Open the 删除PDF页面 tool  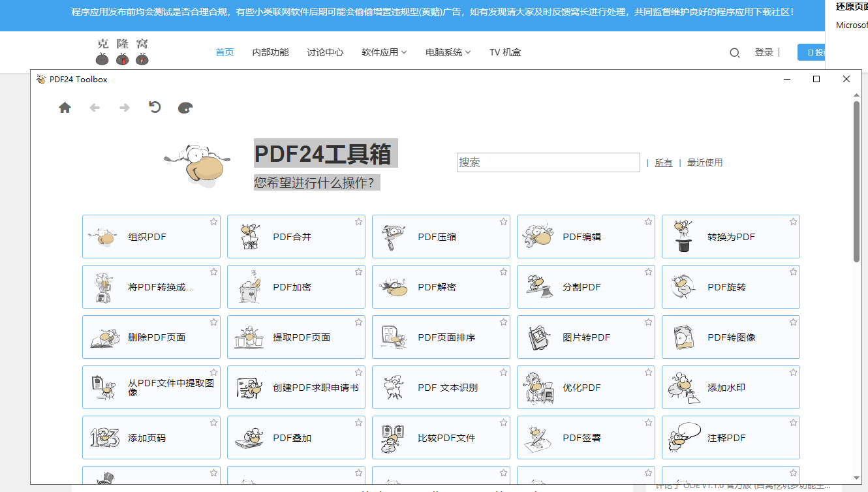[151, 337]
